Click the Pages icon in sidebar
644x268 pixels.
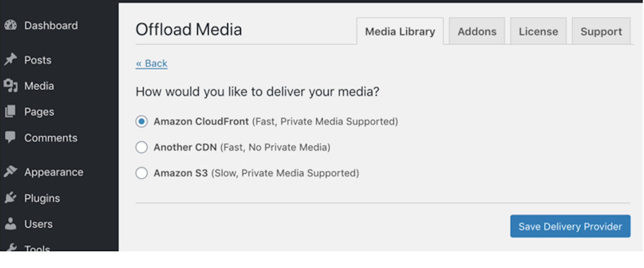tap(11, 112)
